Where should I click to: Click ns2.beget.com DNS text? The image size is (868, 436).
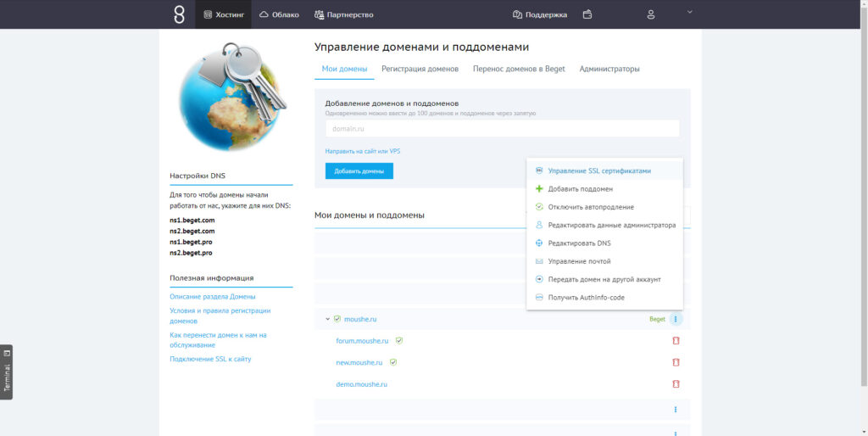tap(192, 231)
